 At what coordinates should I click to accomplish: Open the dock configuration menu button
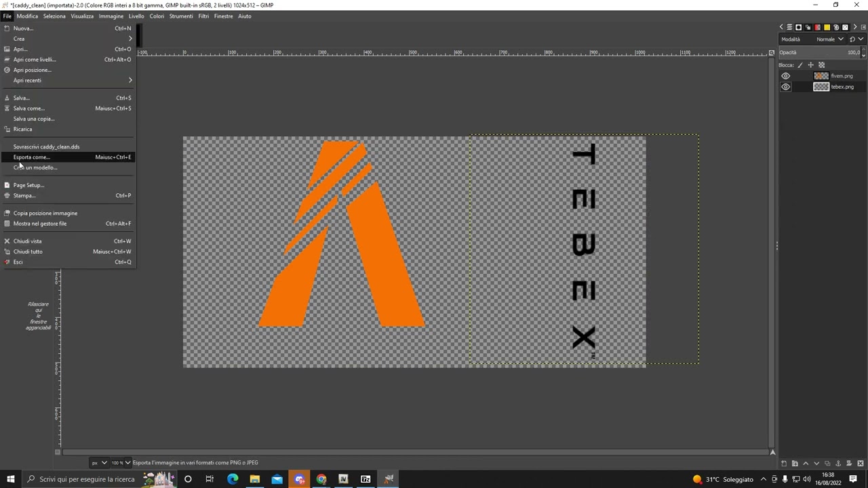863,27
